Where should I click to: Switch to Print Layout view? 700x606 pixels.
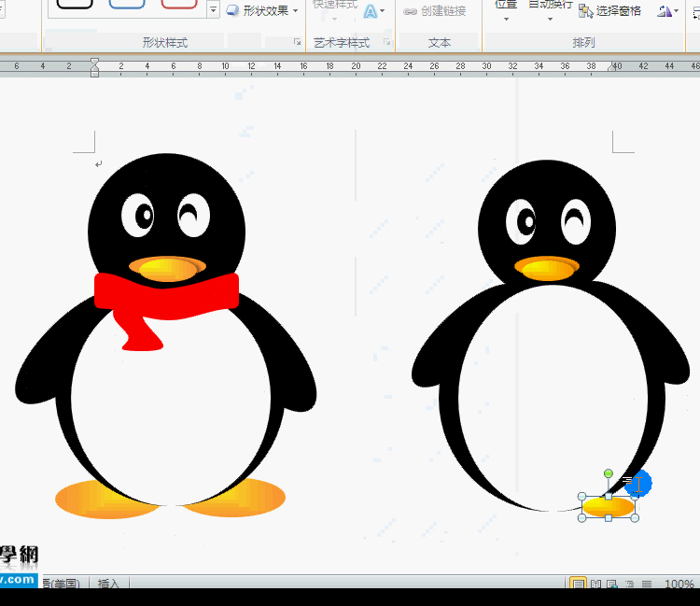(x=578, y=584)
